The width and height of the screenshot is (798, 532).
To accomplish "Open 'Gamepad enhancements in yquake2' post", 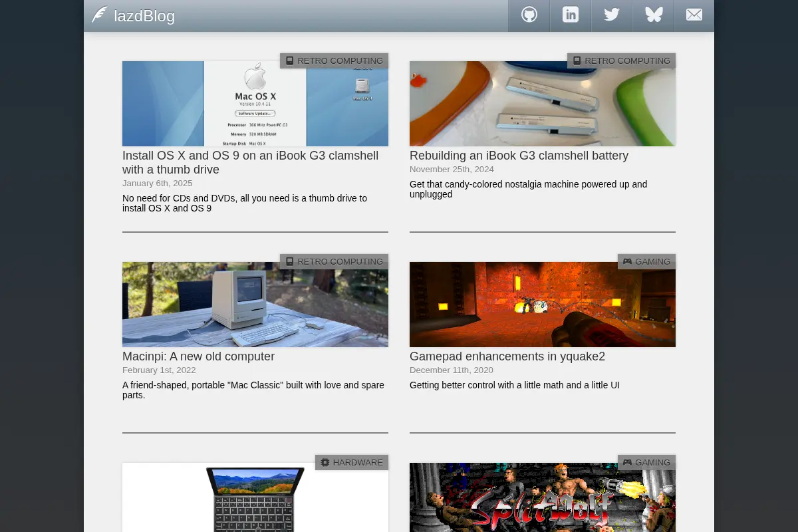I will pyautogui.click(x=507, y=356).
